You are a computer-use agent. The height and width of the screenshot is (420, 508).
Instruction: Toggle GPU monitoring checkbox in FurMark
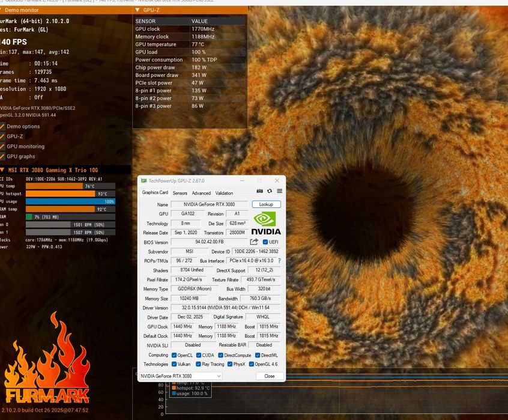click(x=2, y=147)
